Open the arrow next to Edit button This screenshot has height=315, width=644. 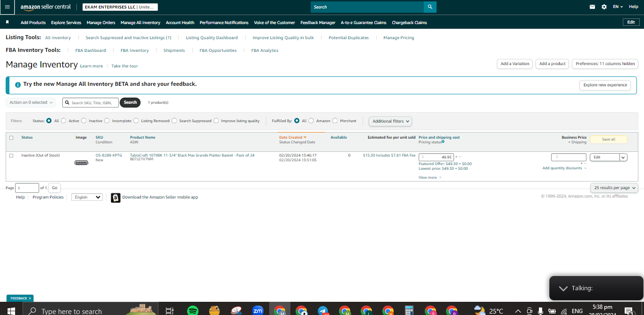[x=623, y=157]
